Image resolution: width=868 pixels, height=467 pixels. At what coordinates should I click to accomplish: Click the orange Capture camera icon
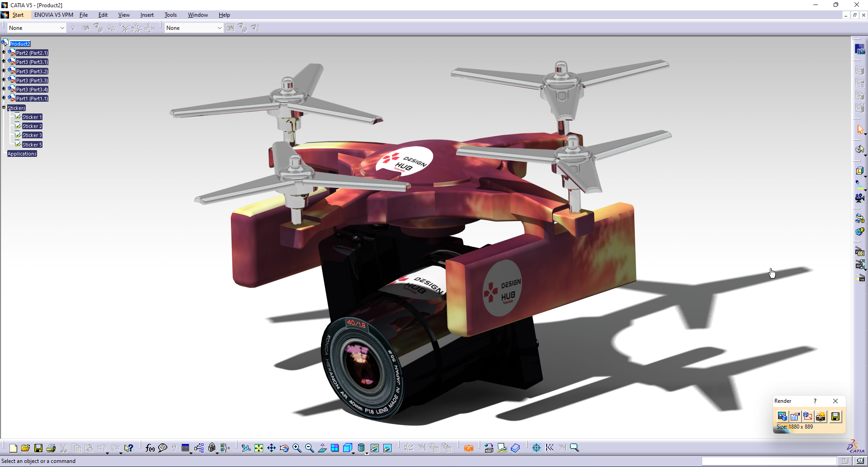469,448
